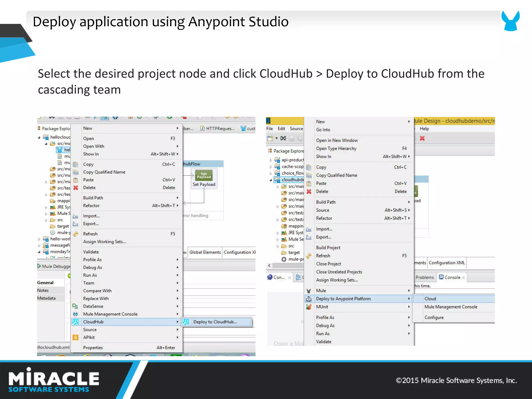Image resolution: width=532 pixels, height=399 pixels.
Task: Click Properties entry in left menu
Action: click(x=127, y=348)
